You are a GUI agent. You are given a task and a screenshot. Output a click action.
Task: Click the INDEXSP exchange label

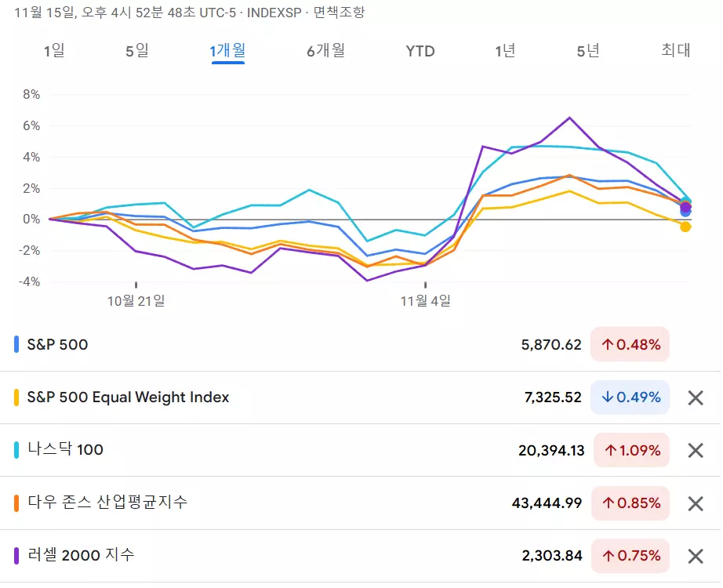click(x=274, y=13)
